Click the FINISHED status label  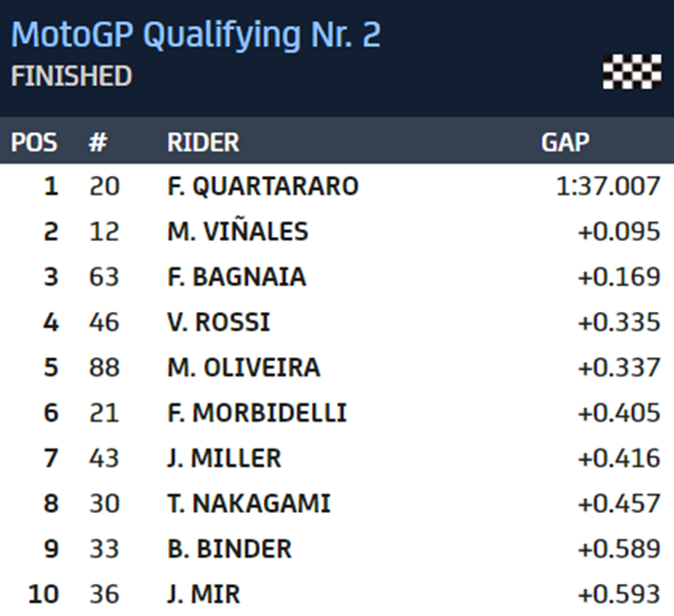click(x=71, y=77)
